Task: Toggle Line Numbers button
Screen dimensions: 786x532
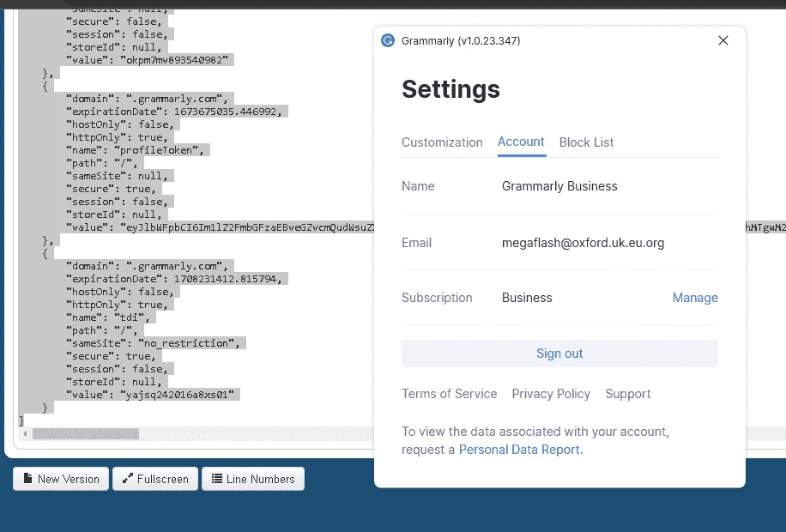Action: click(253, 479)
